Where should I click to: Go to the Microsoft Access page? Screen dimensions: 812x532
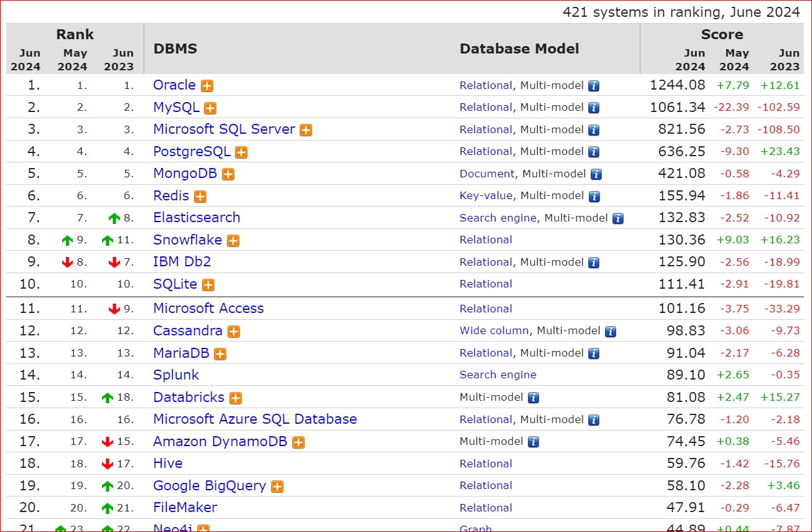click(209, 309)
